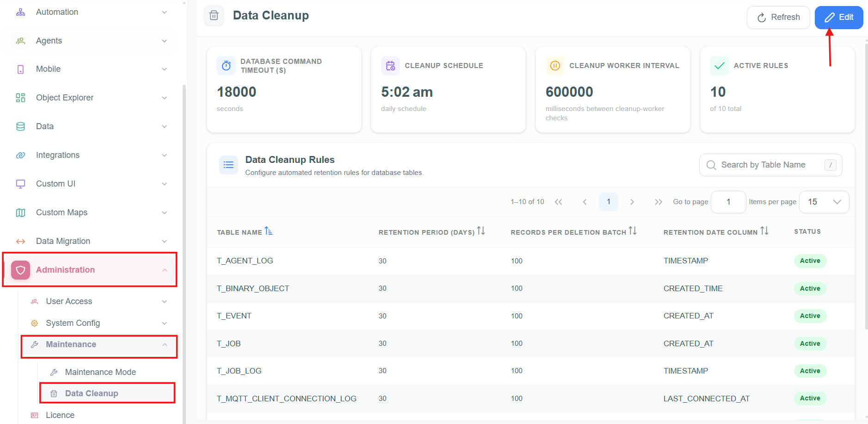This screenshot has height=424, width=868.
Task: Click the Go to page input
Action: (728, 202)
